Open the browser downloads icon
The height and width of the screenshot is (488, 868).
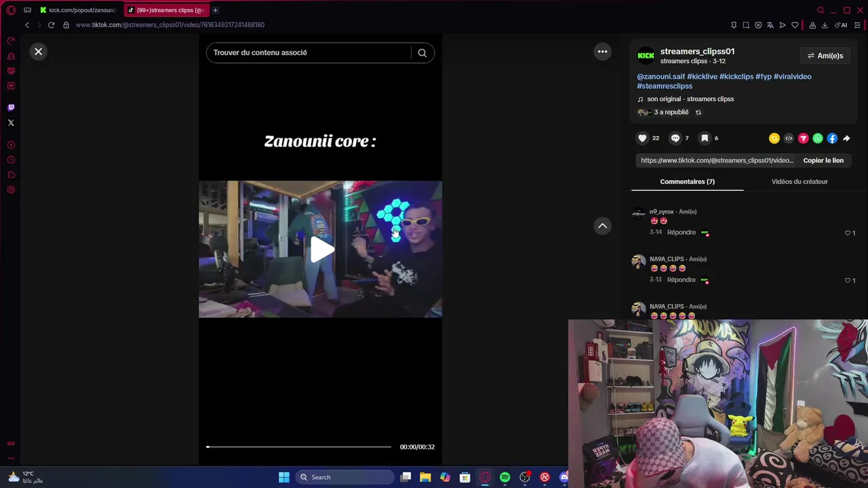point(825,25)
